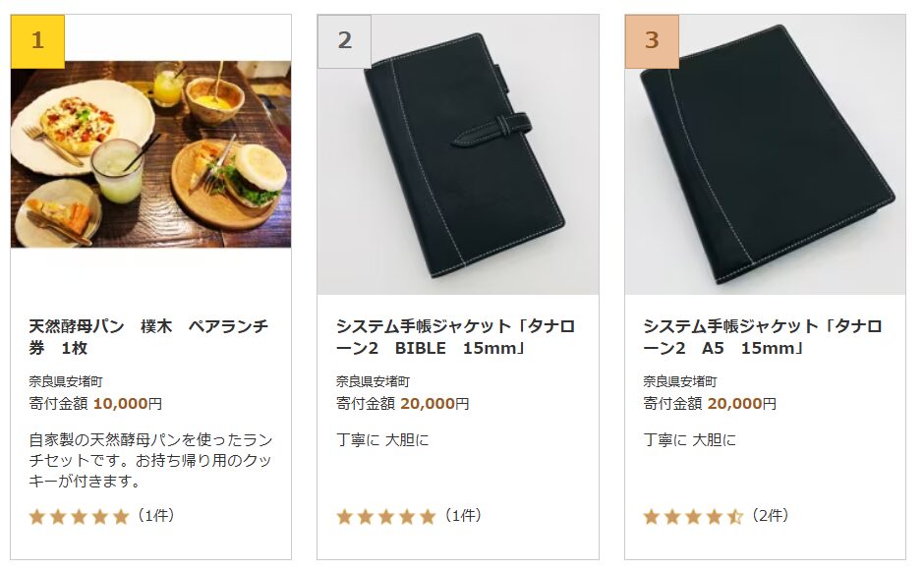Open the A5 system notebook jacket photo
The image size is (924, 571).
(765, 154)
